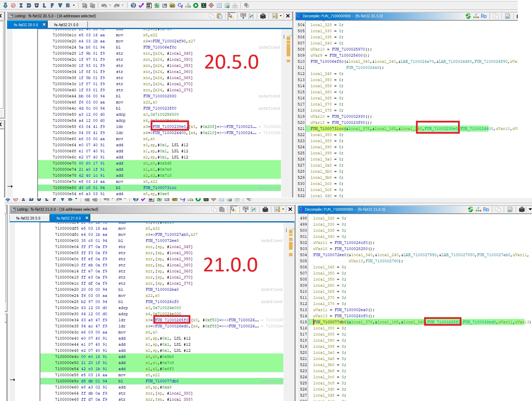Click the Navigate to next Undefined (U) icon in top toolbar
The width and height of the screenshot is (532, 401).
pos(37,5)
